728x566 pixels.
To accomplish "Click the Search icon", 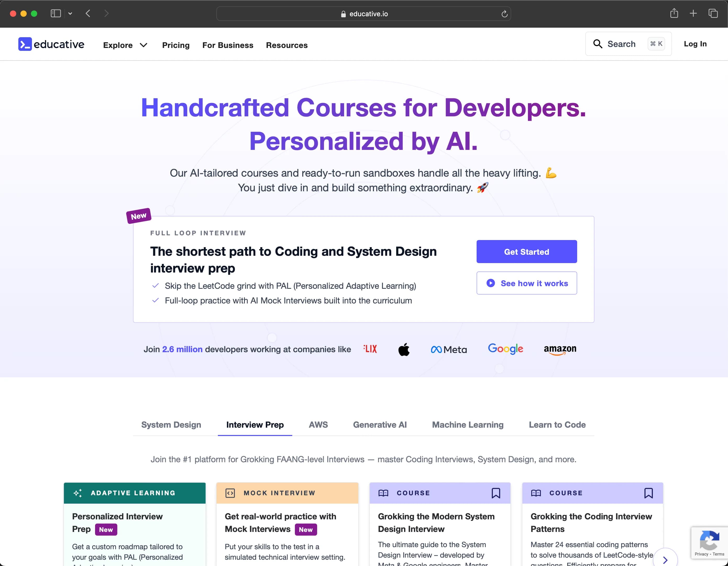I will [599, 44].
